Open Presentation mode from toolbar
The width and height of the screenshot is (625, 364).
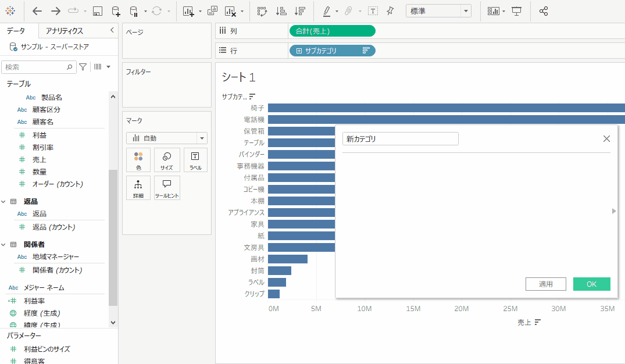517,11
